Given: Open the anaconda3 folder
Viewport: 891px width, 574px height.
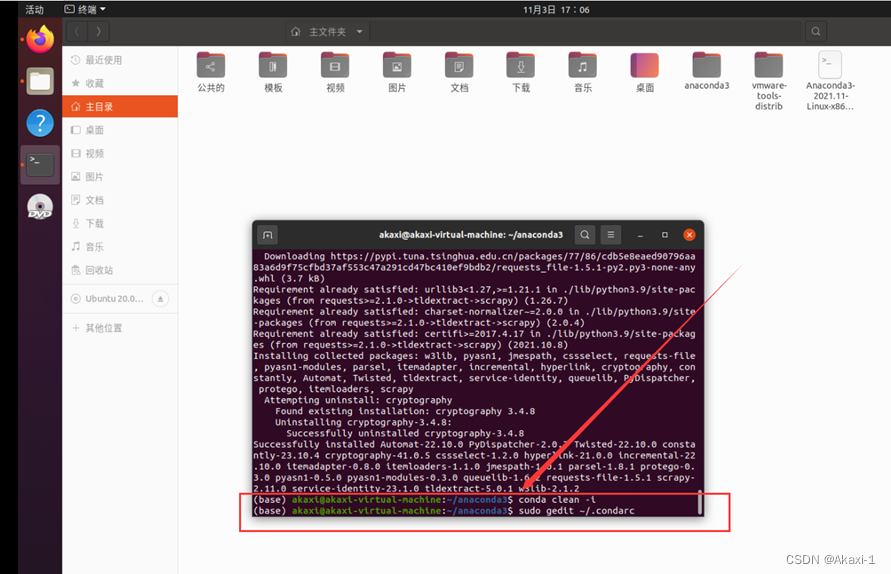Looking at the screenshot, I should (x=706, y=71).
